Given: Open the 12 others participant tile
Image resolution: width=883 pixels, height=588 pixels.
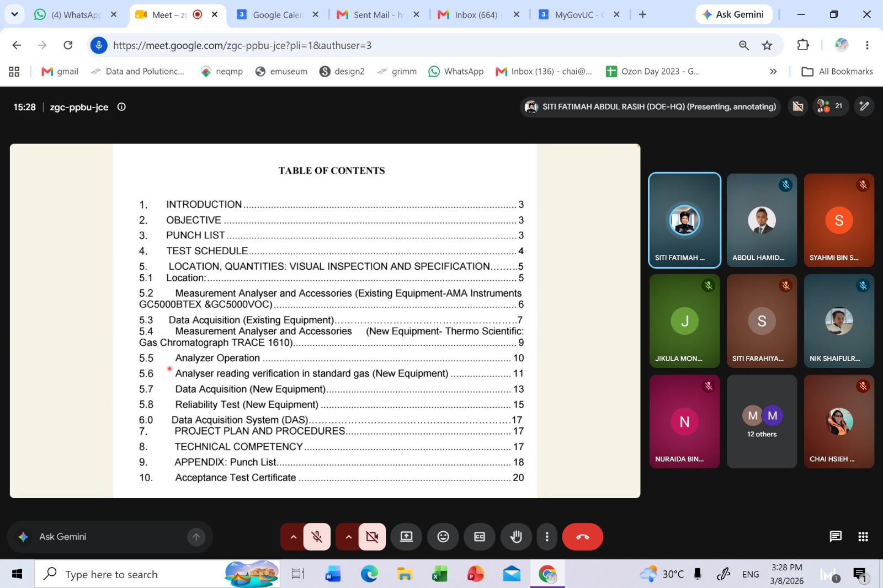Looking at the screenshot, I should 762,422.
